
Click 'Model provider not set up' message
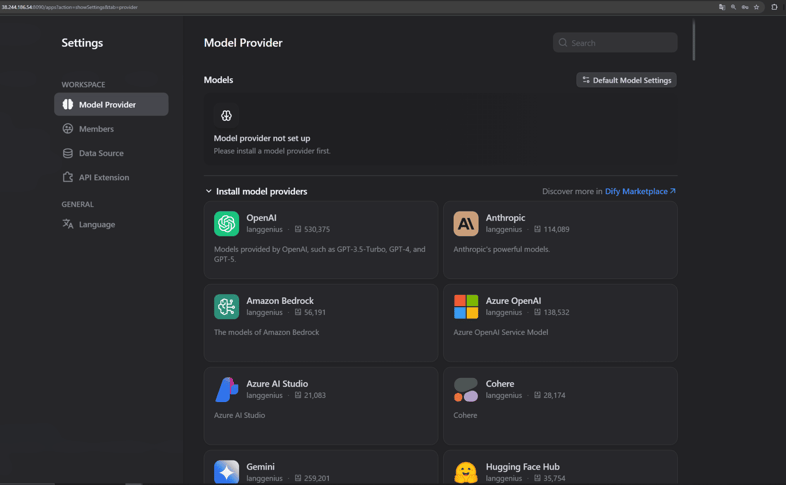[262, 138]
